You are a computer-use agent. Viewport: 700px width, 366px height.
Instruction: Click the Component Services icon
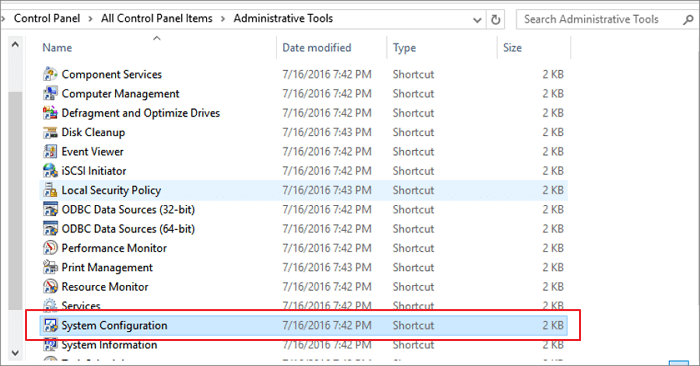(50, 74)
